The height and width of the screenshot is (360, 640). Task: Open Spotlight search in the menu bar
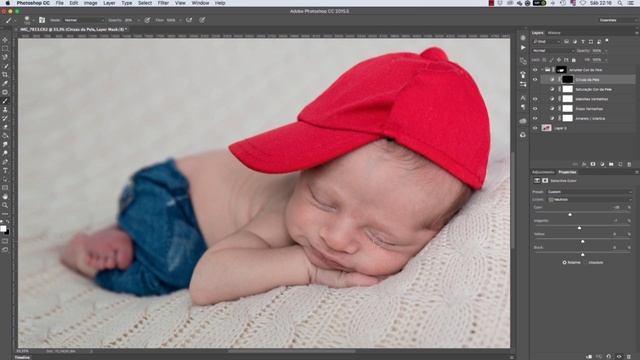pos(620,3)
